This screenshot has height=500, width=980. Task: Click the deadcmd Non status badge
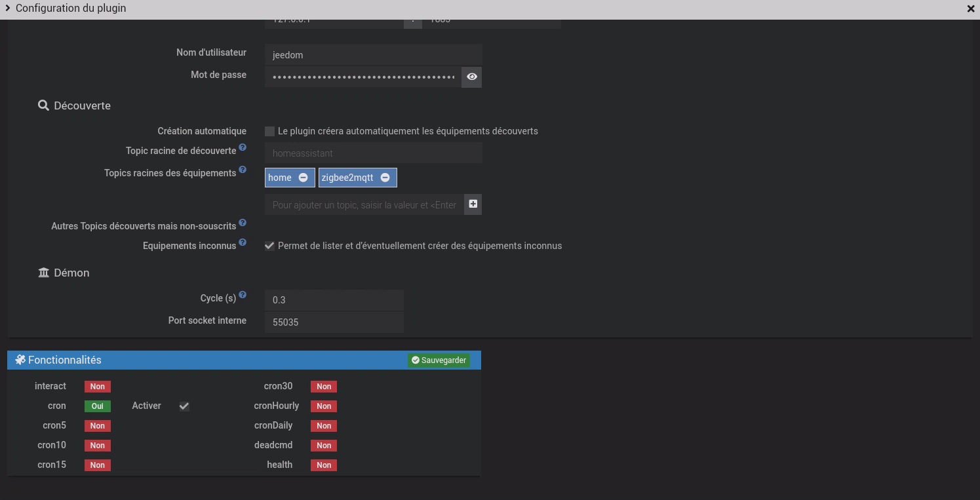324,446
